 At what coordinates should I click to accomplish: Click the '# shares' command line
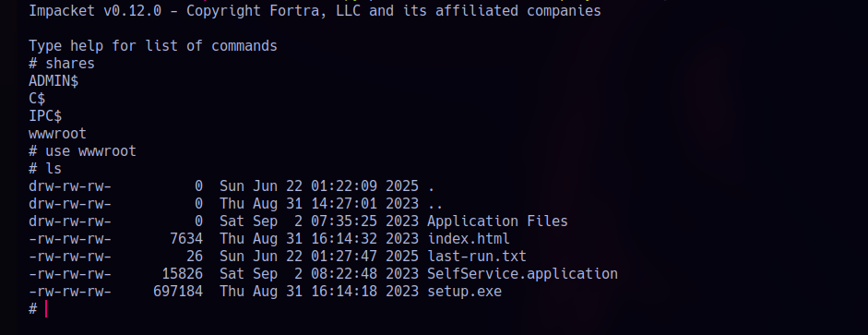click(62, 63)
